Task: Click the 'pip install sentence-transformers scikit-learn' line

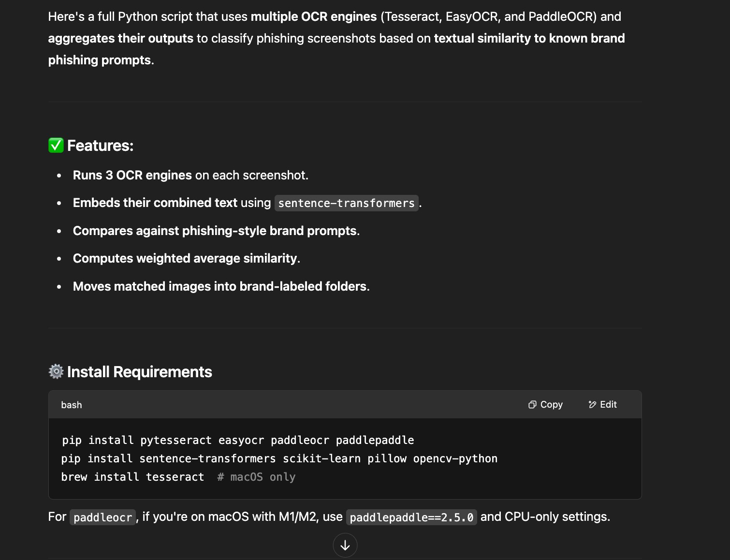Action: coord(279,458)
